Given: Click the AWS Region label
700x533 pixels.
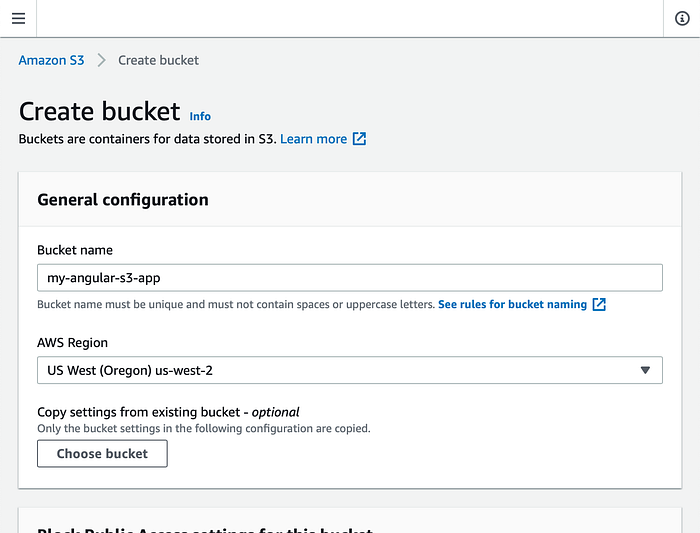Looking at the screenshot, I should click(72, 342).
